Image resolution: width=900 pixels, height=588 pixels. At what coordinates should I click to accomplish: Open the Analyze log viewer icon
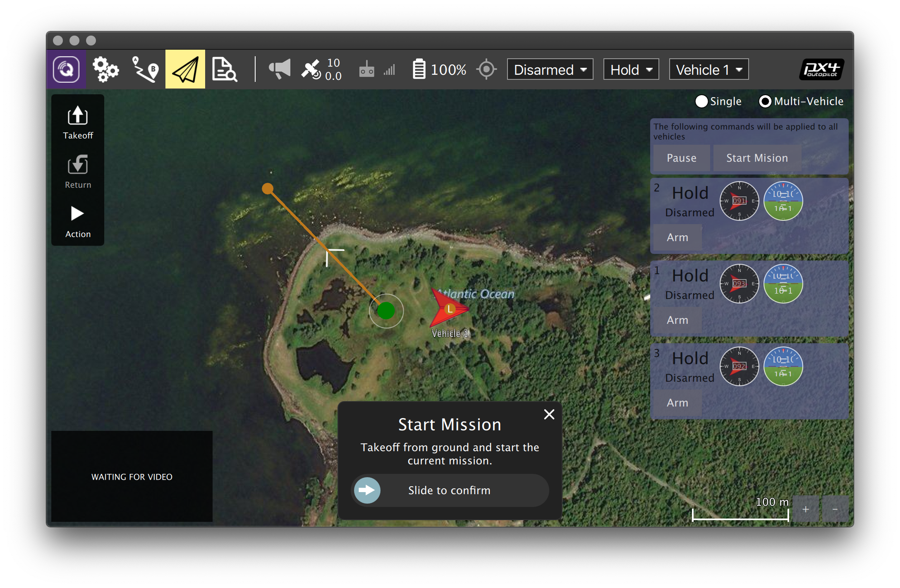click(224, 69)
